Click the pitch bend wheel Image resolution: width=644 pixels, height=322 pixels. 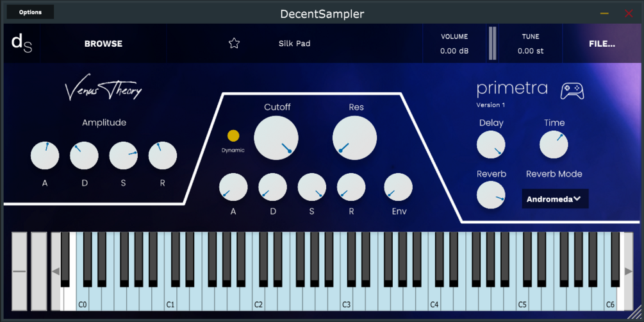pos(19,271)
